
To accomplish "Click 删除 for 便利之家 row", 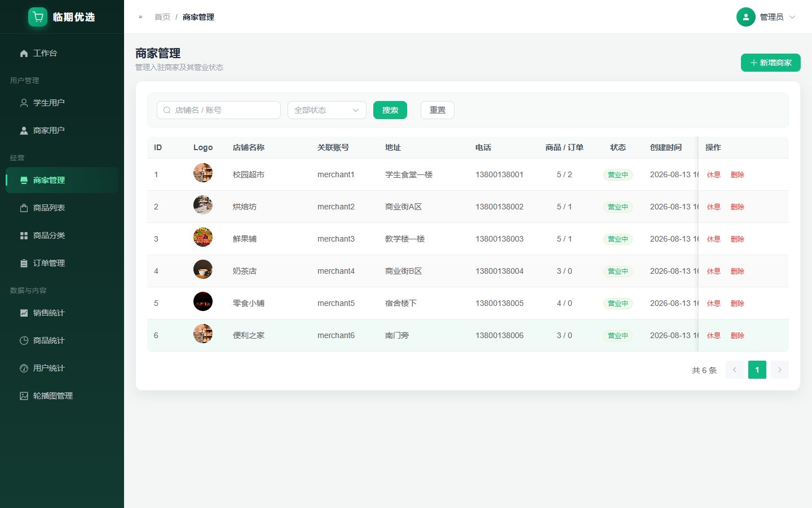I will pyautogui.click(x=738, y=335).
